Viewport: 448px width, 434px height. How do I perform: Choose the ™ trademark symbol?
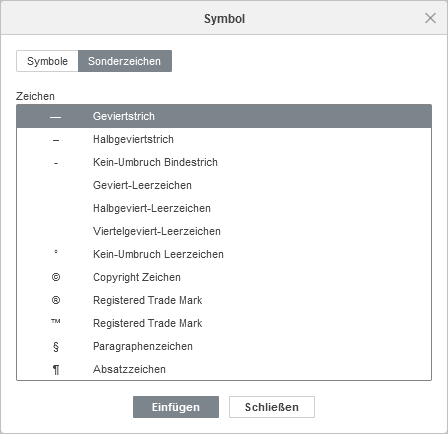pyautogui.click(x=56, y=321)
